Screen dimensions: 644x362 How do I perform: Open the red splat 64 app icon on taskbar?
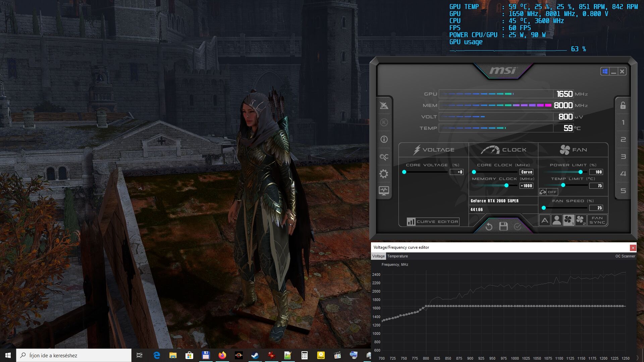[271, 355]
